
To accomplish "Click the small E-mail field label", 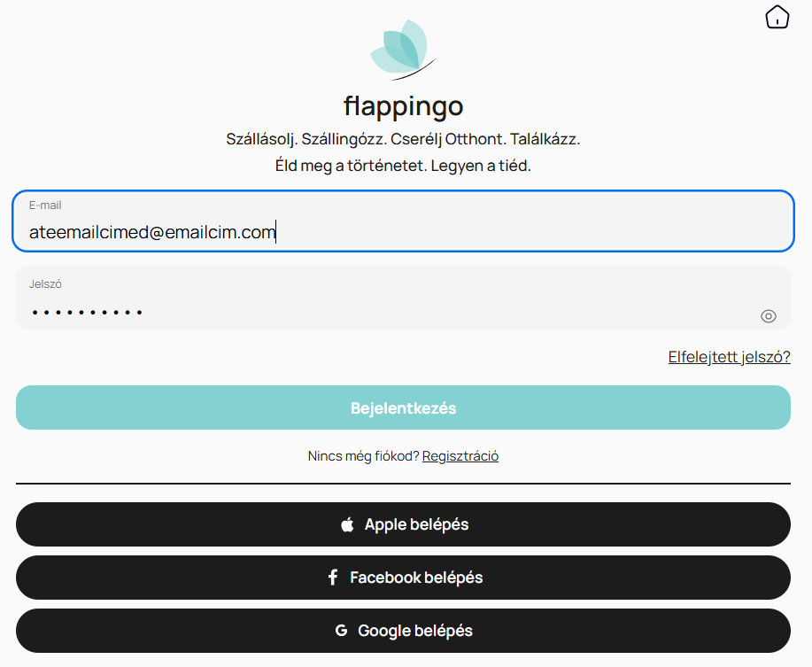I will point(45,206).
